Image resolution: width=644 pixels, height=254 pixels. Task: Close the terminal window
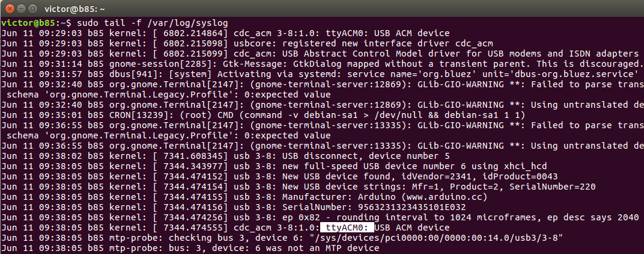9,8
